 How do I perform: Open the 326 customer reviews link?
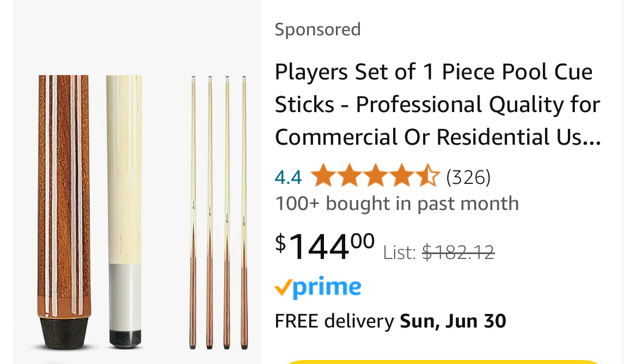coord(468,177)
